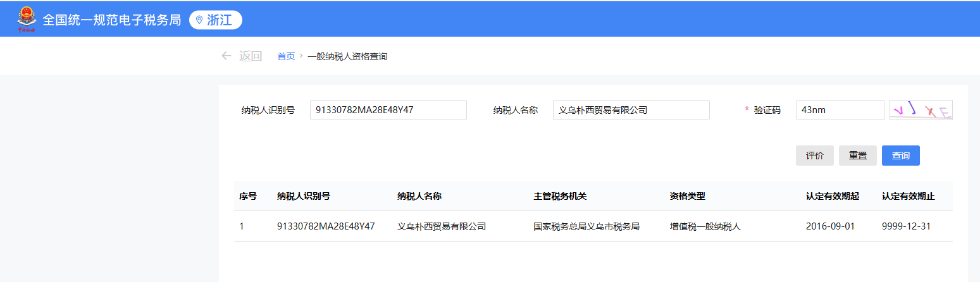This screenshot has width=980, height=282.
Task: Go to 首页 in breadcrumb
Action: coord(286,56)
